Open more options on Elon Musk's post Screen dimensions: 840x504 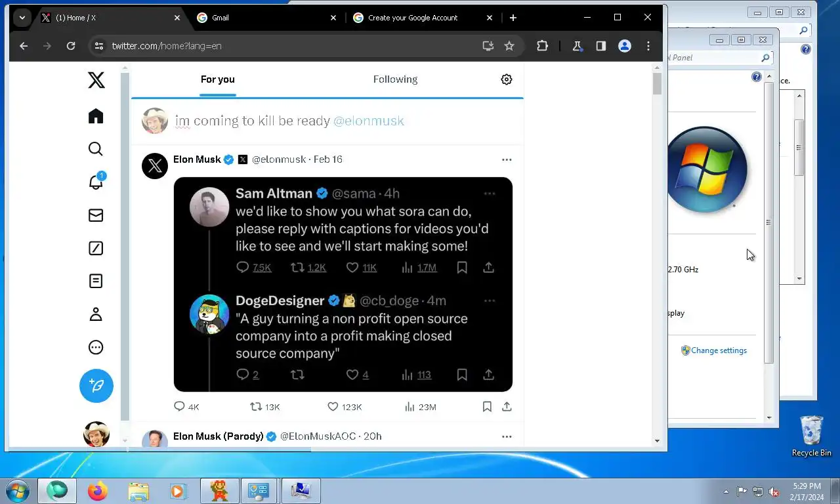click(507, 159)
